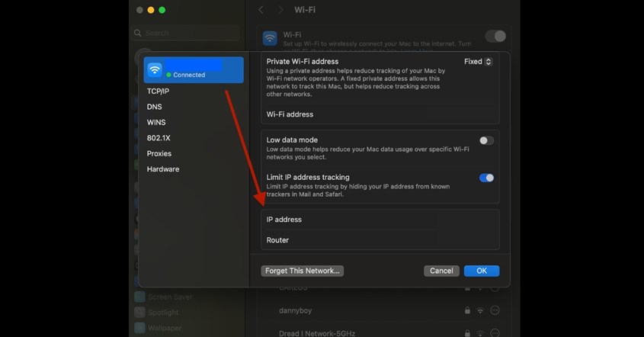
Task: Click the blue Wi-Fi icon in background pane
Action: pyautogui.click(x=270, y=39)
